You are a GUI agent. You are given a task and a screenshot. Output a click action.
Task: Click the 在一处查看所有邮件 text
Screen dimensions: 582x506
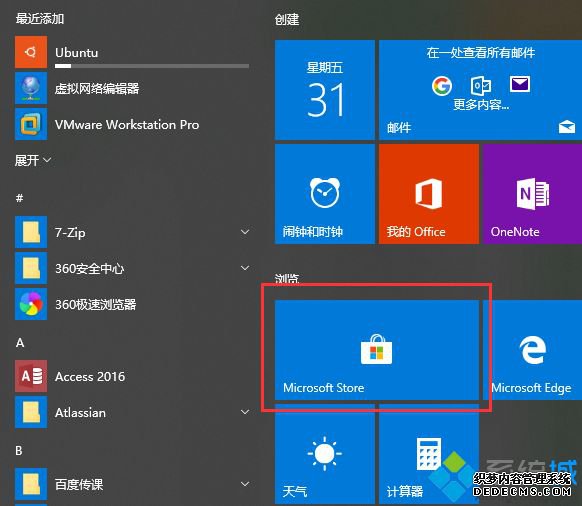(x=481, y=53)
